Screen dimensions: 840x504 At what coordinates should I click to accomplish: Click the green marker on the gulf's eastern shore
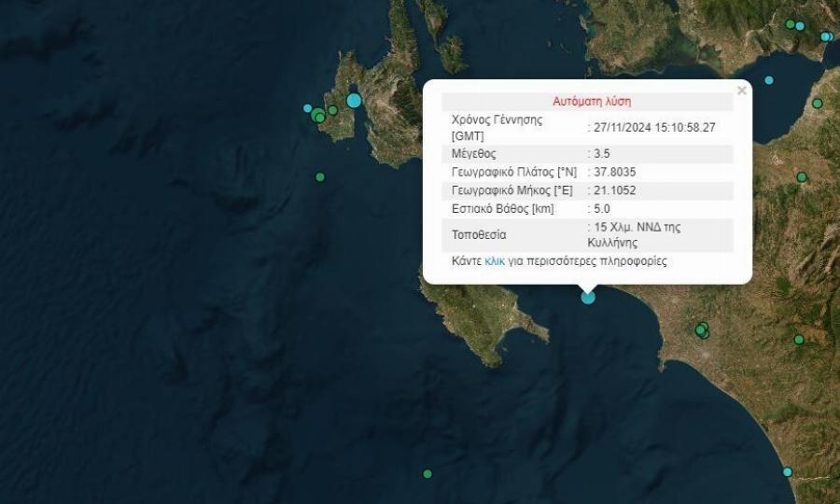click(x=818, y=104)
